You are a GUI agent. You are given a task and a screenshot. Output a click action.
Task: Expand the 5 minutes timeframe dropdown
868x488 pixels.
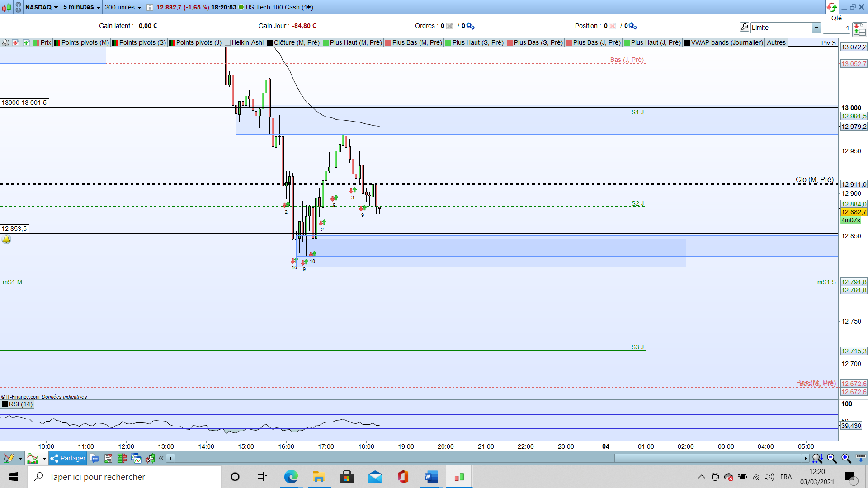tap(81, 7)
